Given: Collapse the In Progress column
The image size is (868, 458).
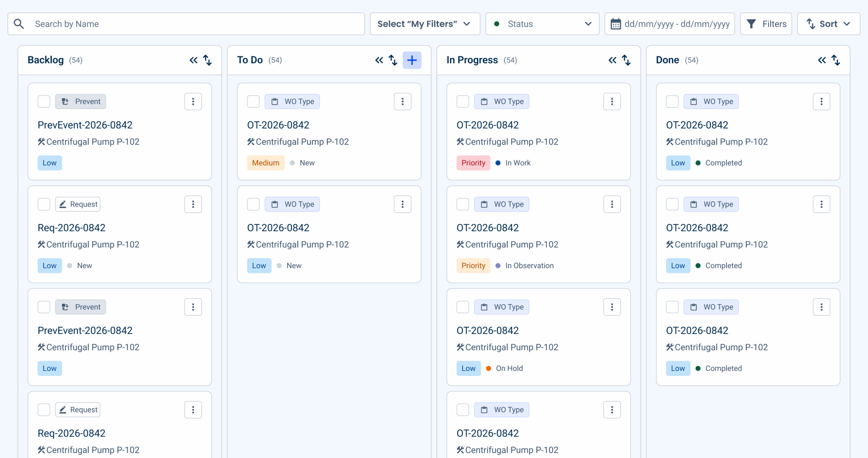Looking at the screenshot, I should [612, 60].
